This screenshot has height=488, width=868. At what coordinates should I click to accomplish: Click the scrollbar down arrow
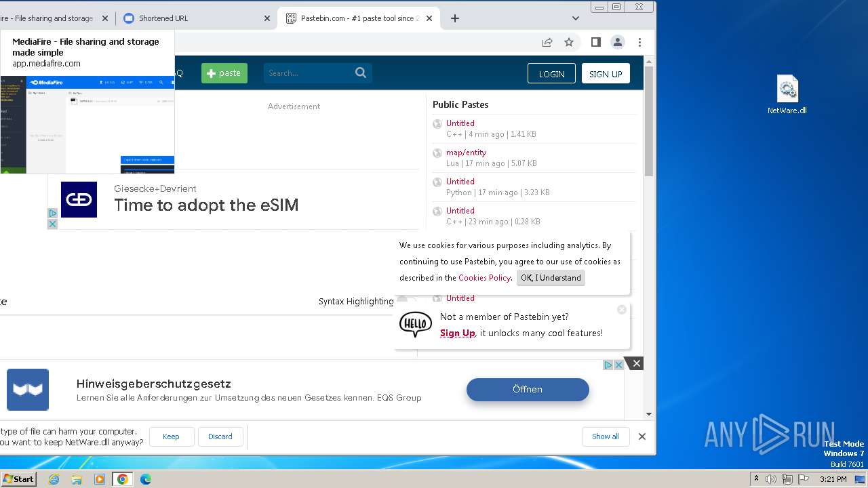pos(649,413)
